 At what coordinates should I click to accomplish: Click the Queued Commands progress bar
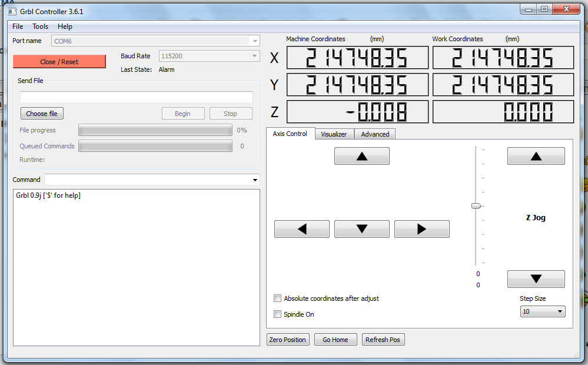(x=155, y=146)
